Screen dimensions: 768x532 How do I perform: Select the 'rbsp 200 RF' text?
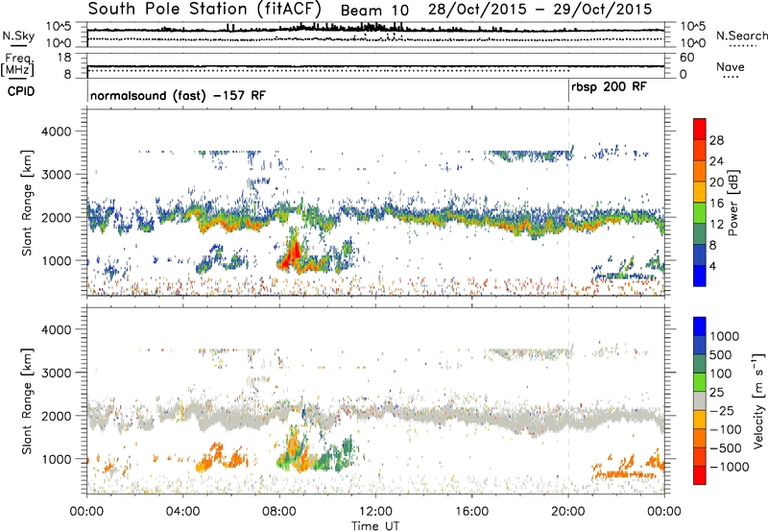click(x=609, y=87)
